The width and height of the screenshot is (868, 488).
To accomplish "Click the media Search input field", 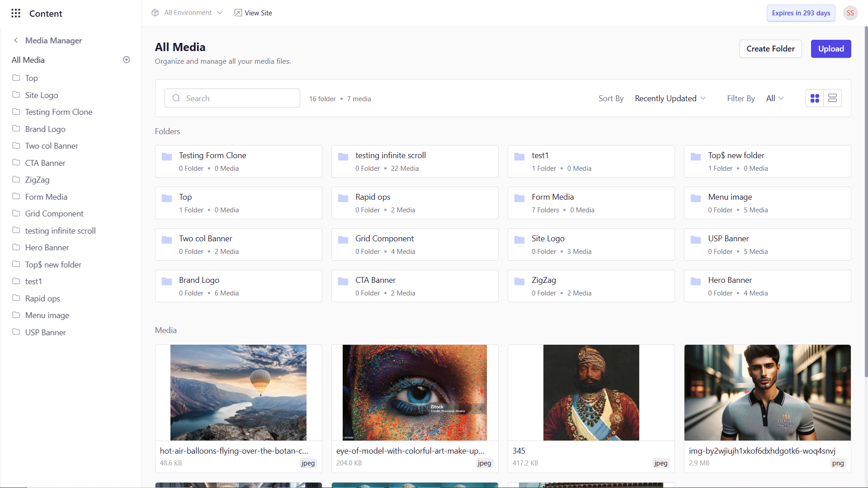I will (x=240, y=99).
